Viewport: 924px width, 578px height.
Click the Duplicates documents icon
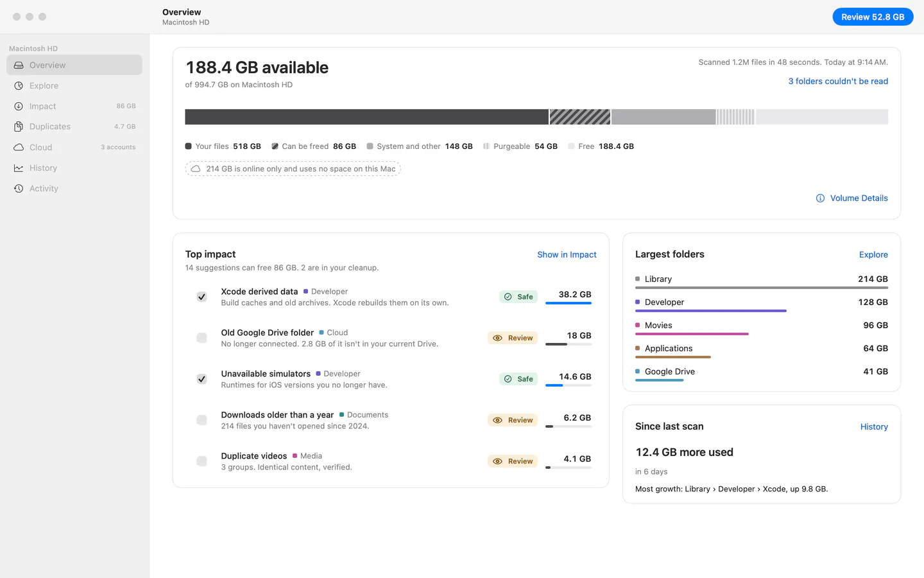(19, 127)
